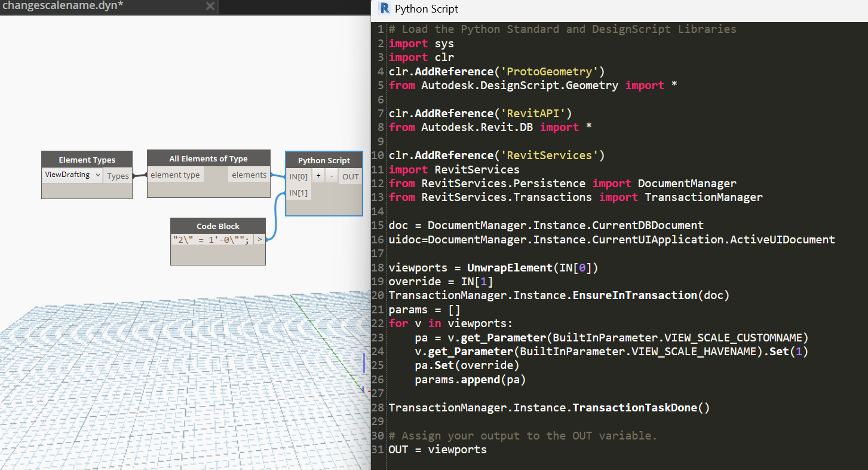Image resolution: width=868 pixels, height=470 pixels.
Task: Click the 'from Autodesk.Revit.DB import *' line
Action: tap(490, 127)
